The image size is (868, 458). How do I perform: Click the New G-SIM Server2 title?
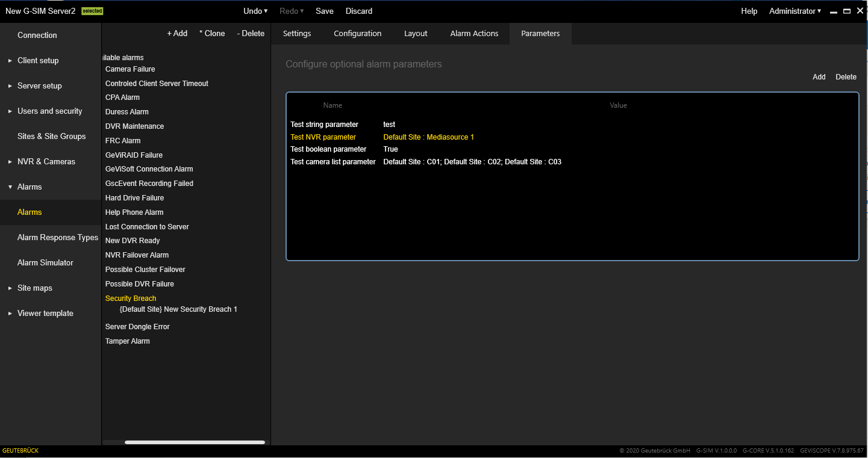click(40, 11)
